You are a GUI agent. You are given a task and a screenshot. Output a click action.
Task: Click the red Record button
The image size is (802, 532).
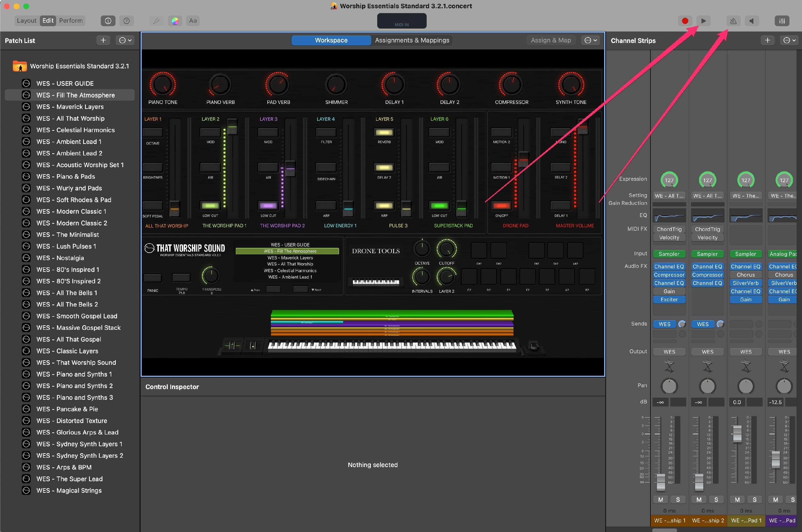click(x=685, y=21)
